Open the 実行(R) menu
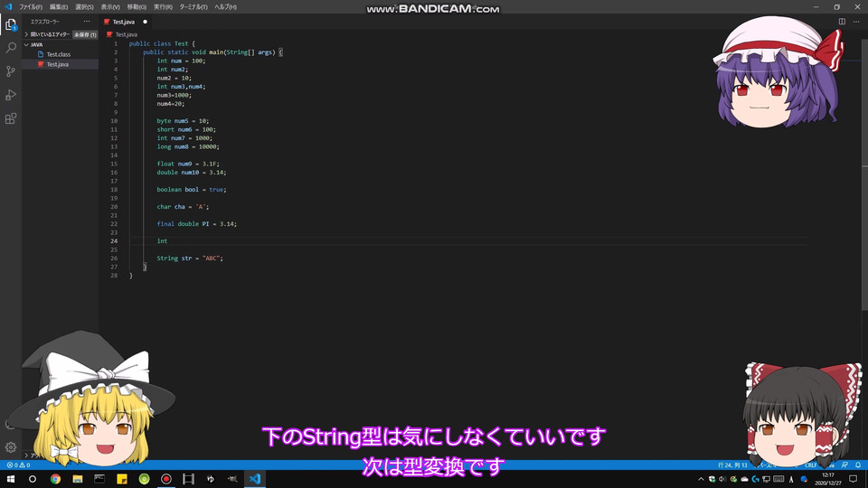The image size is (868, 488). point(163,6)
